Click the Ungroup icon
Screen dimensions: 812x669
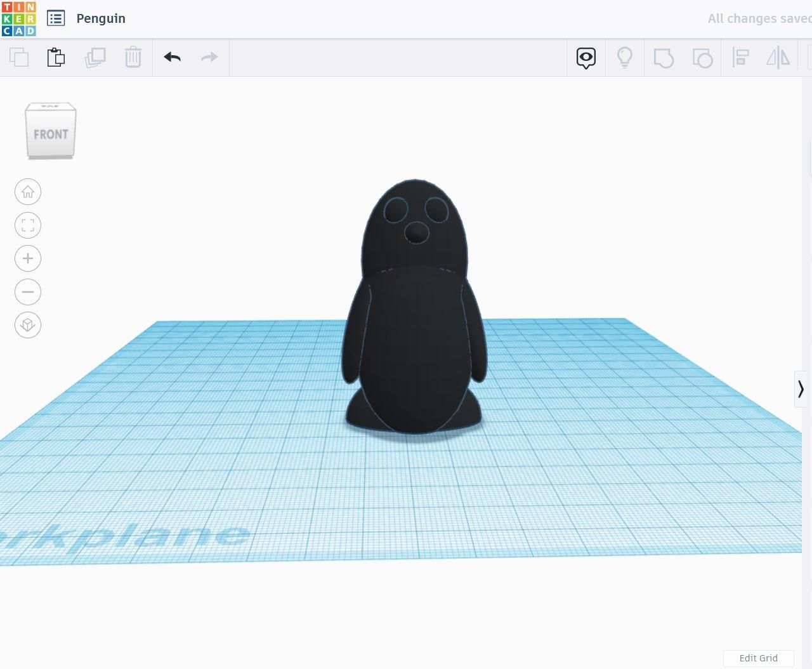(702, 57)
